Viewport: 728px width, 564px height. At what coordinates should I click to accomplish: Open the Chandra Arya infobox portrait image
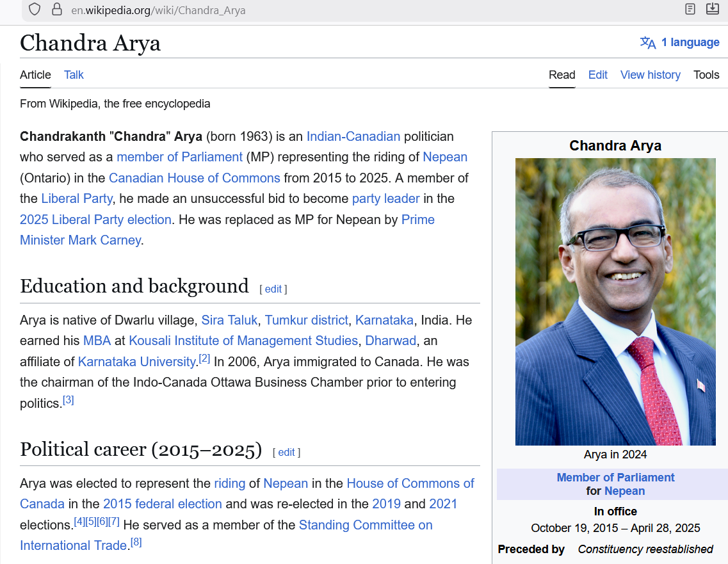[x=615, y=302]
